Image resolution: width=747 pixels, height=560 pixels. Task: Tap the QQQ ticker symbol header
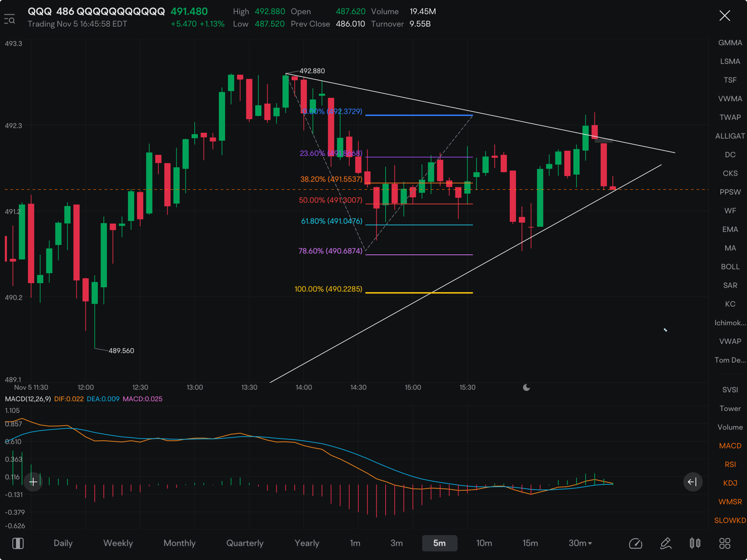[39, 11]
